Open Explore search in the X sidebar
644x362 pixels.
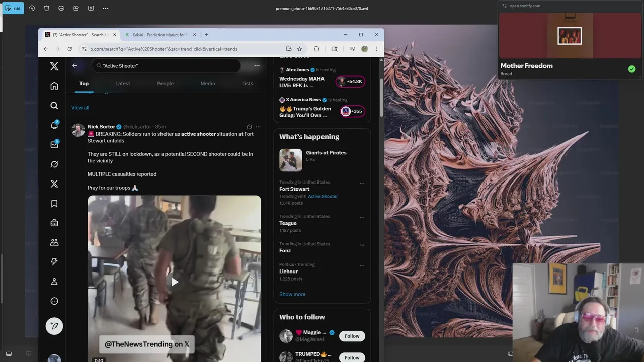54,106
